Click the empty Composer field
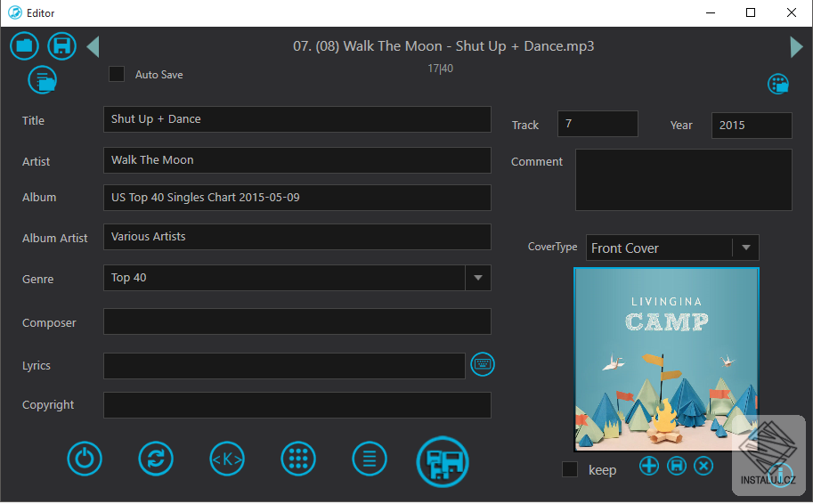The image size is (813, 504). coord(297,321)
